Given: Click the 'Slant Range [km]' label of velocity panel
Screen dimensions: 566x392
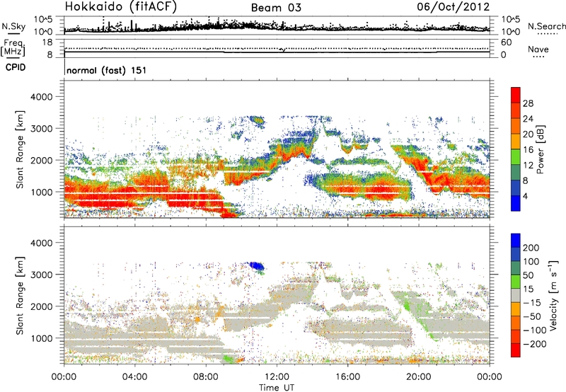Looking at the screenshot, I should click(20, 295).
